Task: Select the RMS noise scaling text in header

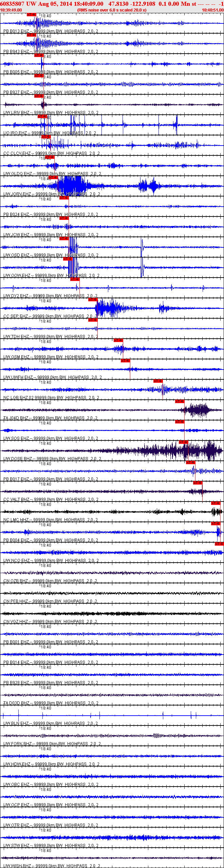Action: coord(112,10)
